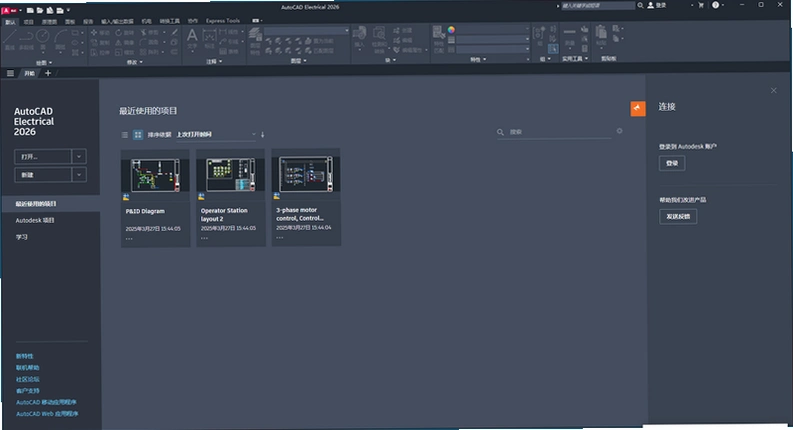The height and width of the screenshot is (430, 793).
Task: Close the connect panel with X
Action: tap(773, 91)
